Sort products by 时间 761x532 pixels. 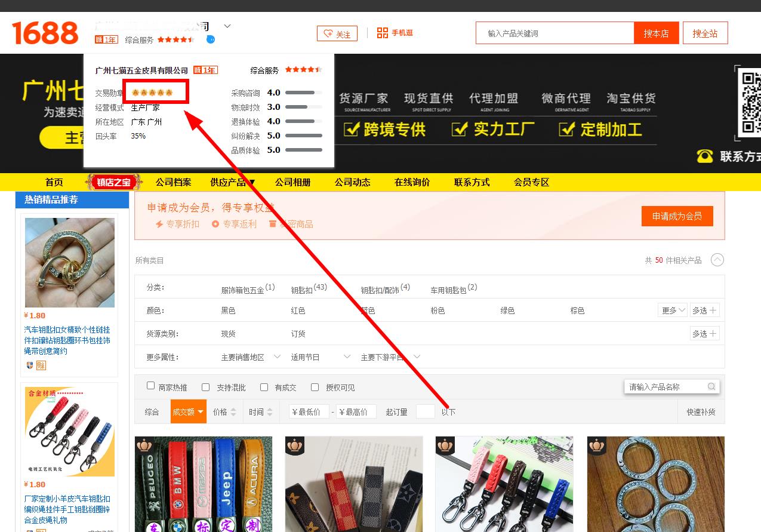tap(261, 412)
